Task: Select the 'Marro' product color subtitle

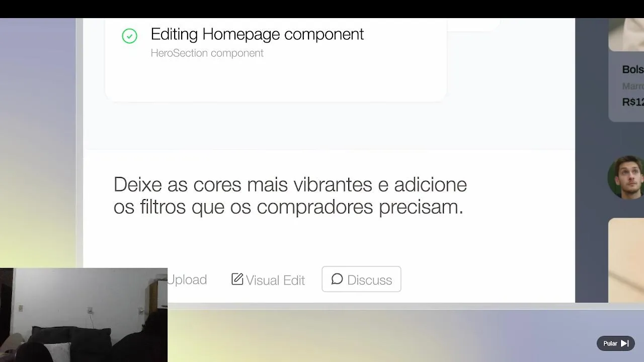Action: click(x=633, y=86)
